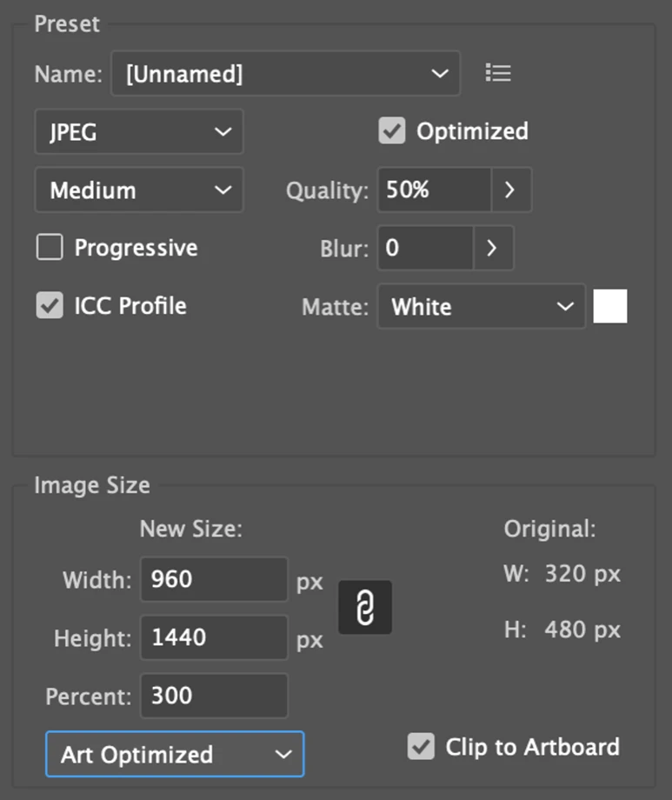Viewport: 672px width, 800px height.
Task: Open the JPEG file format dropdown
Action: tap(139, 131)
